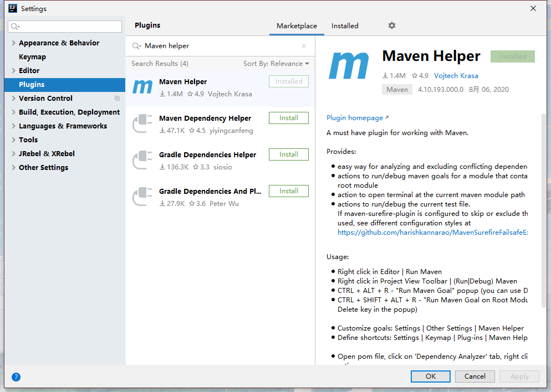Switch to the Marketplace tab
This screenshot has width=551, height=392.
(297, 26)
